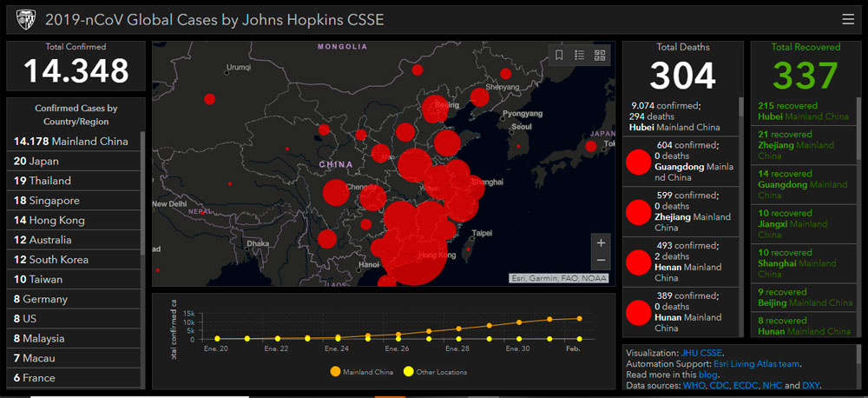868x398 pixels.
Task: Select the 8 Malaysia row
Action: pyautogui.click(x=73, y=338)
